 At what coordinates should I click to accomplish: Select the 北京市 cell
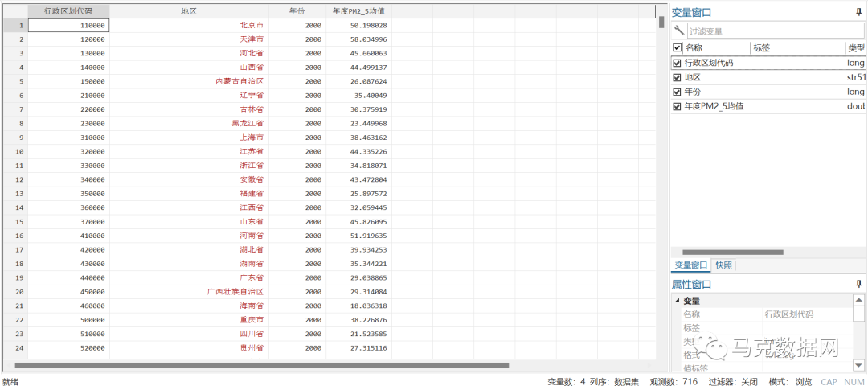(190, 25)
